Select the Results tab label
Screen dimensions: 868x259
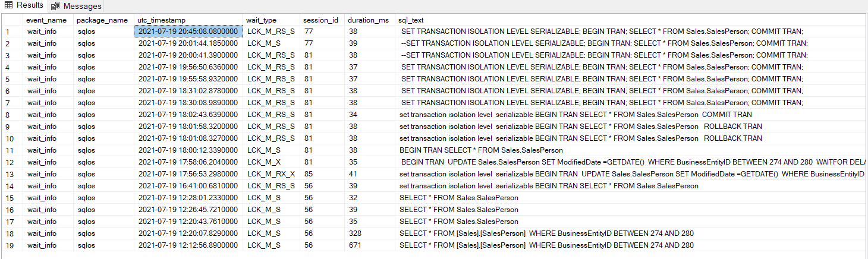pyautogui.click(x=30, y=5)
